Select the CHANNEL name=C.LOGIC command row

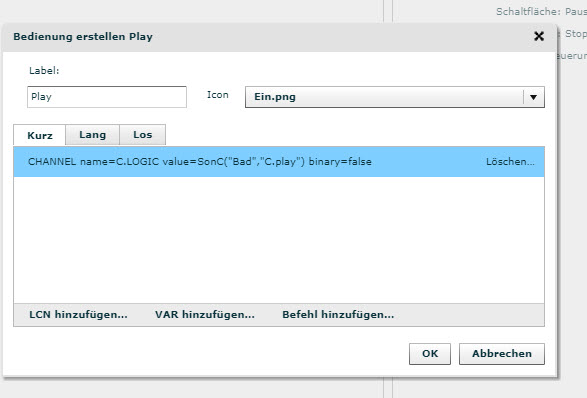tap(279, 162)
